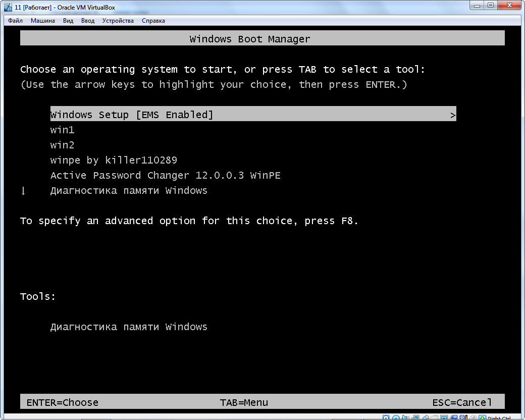
Task: Open the Машина menu
Action: 42,21
